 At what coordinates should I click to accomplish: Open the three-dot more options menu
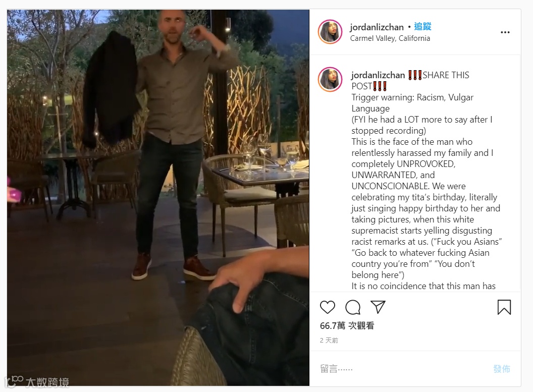tap(505, 32)
